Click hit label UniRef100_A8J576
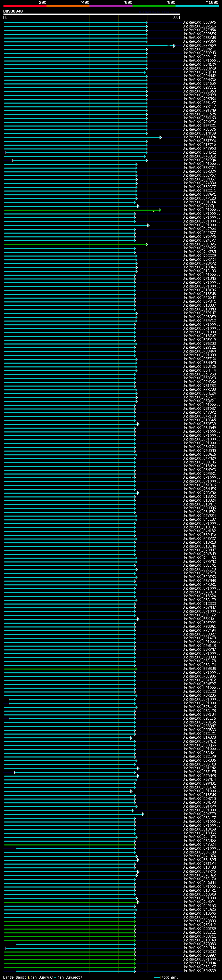This screenshot has width=222, height=980. [x=199, y=129]
